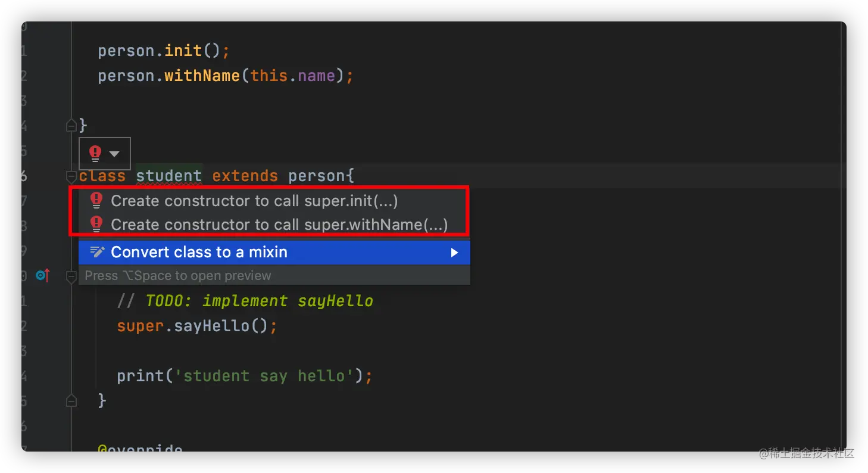Click the super.sayHello() call

pos(197,326)
